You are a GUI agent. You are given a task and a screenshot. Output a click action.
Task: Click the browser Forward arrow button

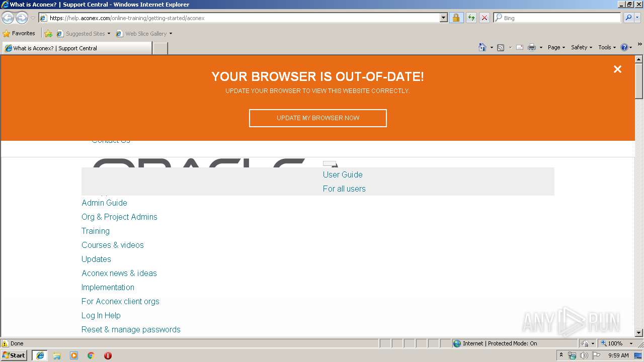22,18
